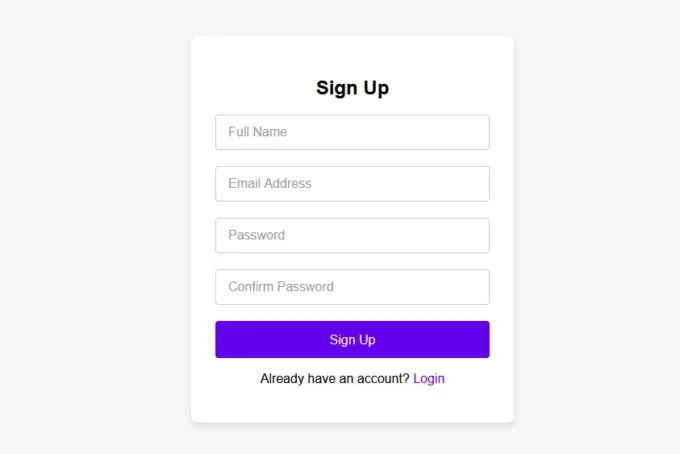680x454 pixels.
Task: Click the 'Sign Up' label inside the purple button
Action: 352,340
